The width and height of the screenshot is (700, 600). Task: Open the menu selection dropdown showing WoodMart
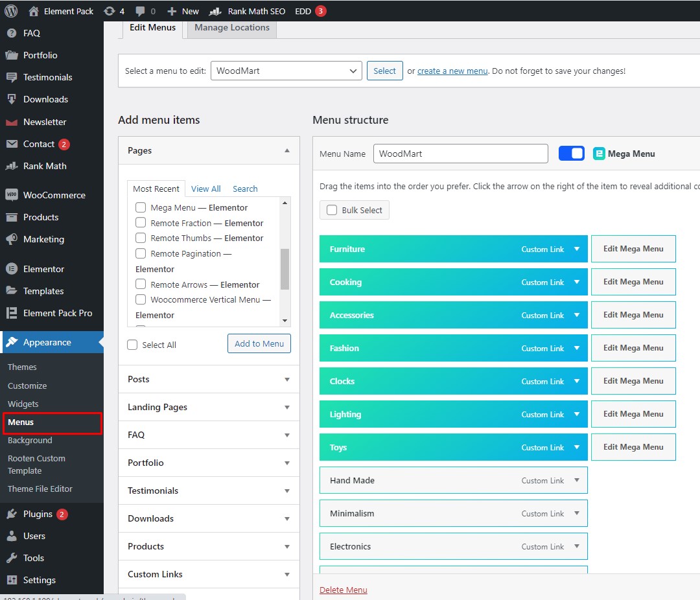pyautogui.click(x=286, y=71)
